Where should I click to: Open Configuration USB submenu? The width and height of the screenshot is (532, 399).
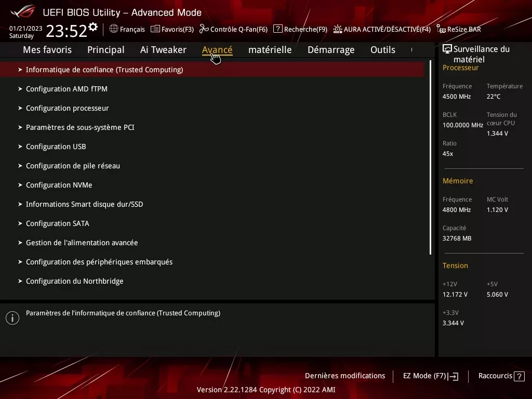pos(56,146)
